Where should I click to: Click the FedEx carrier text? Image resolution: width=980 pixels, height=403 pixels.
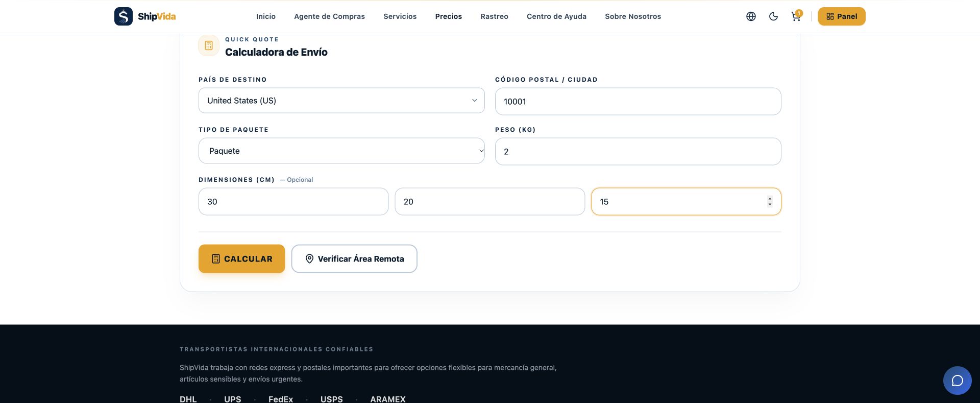click(281, 399)
